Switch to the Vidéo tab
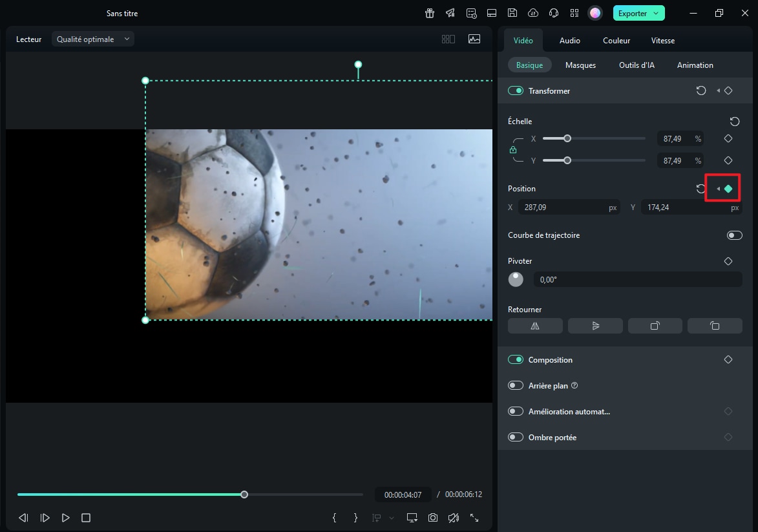 tap(523, 41)
